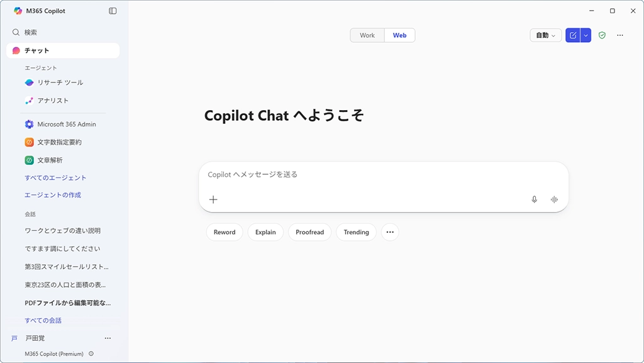Show more prompt suggestions
This screenshot has height=363, width=644.
[390, 232]
